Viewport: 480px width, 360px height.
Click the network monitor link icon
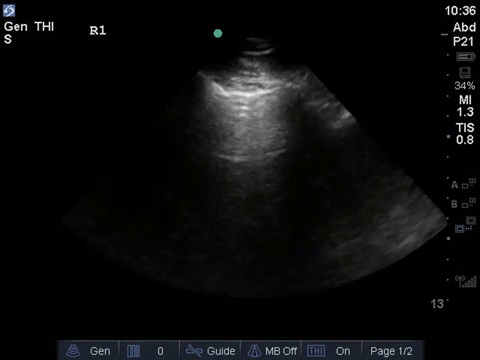pyautogui.click(x=466, y=224)
